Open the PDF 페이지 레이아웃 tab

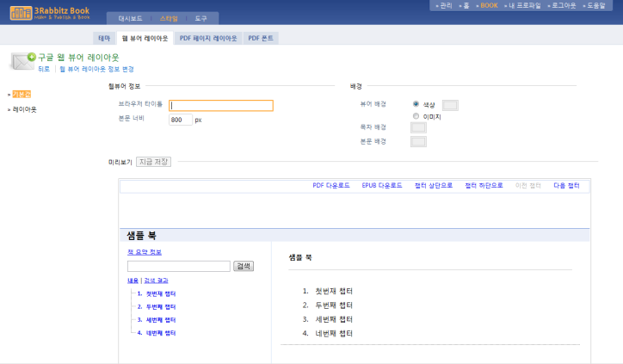(208, 38)
